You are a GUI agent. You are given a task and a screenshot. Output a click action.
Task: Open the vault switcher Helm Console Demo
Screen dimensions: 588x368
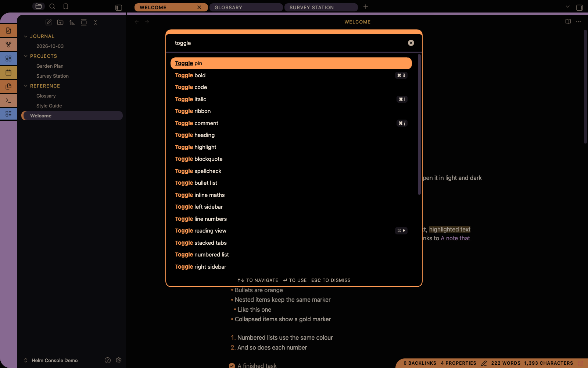51,360
